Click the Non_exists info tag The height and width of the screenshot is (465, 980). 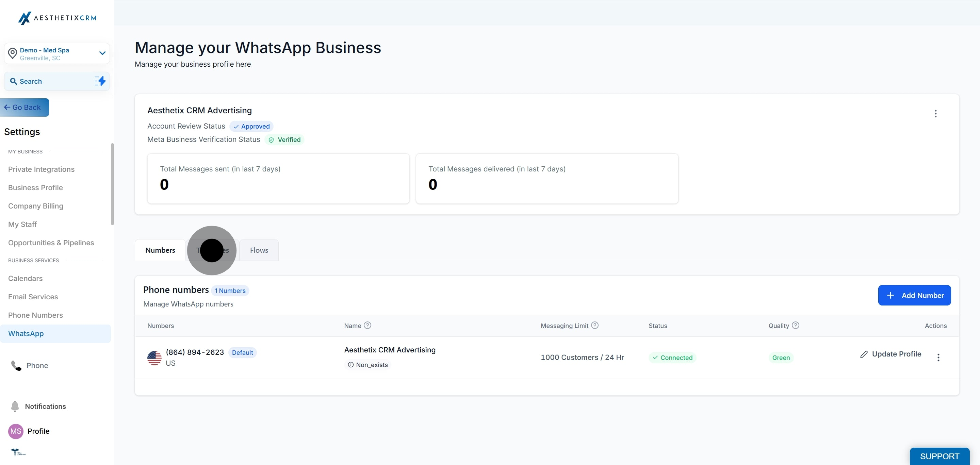pyautogui.click(x=368, y=365)
